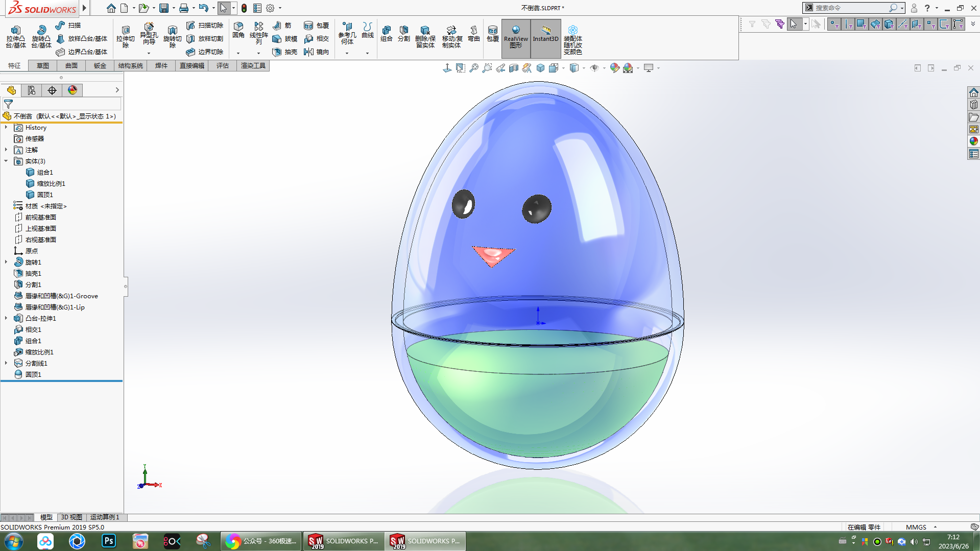
Task: Toggle the filter axes selection filter
Action: point(903,24)
